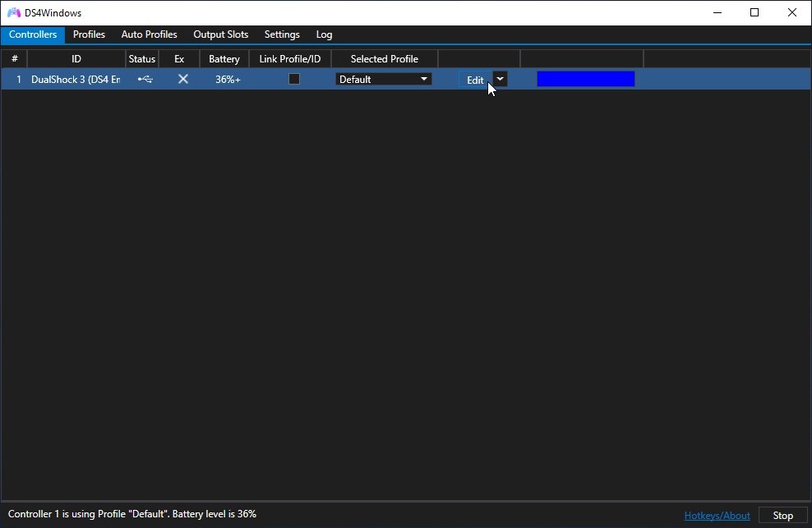Click the controller status bar message
Viewport: 812px width, 528px height.
pos(132,514)
